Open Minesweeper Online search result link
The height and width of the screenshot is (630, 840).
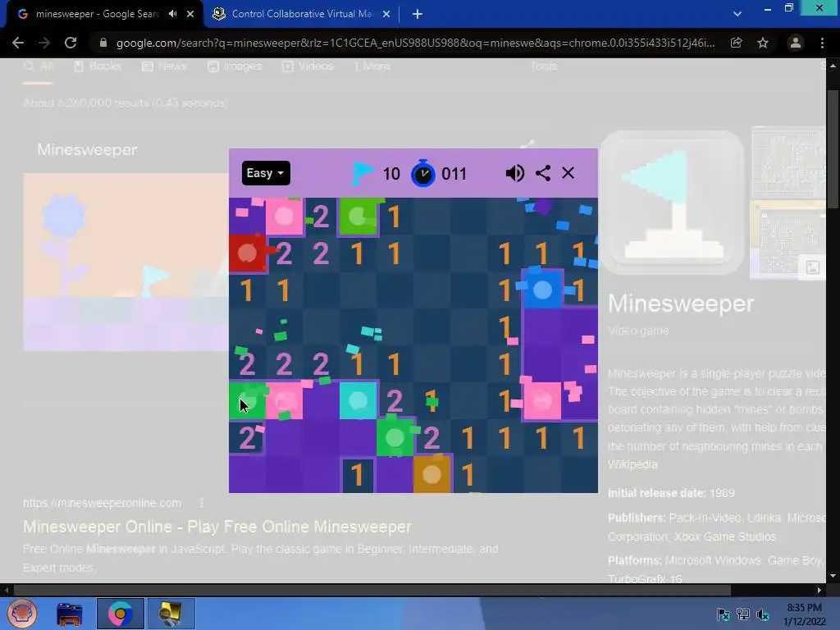click(217, 527)
